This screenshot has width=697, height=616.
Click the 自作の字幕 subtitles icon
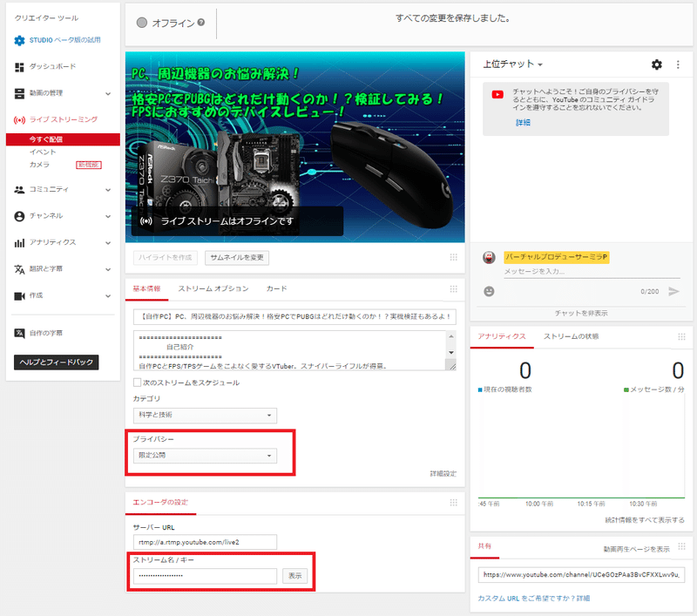coord(19,334)
